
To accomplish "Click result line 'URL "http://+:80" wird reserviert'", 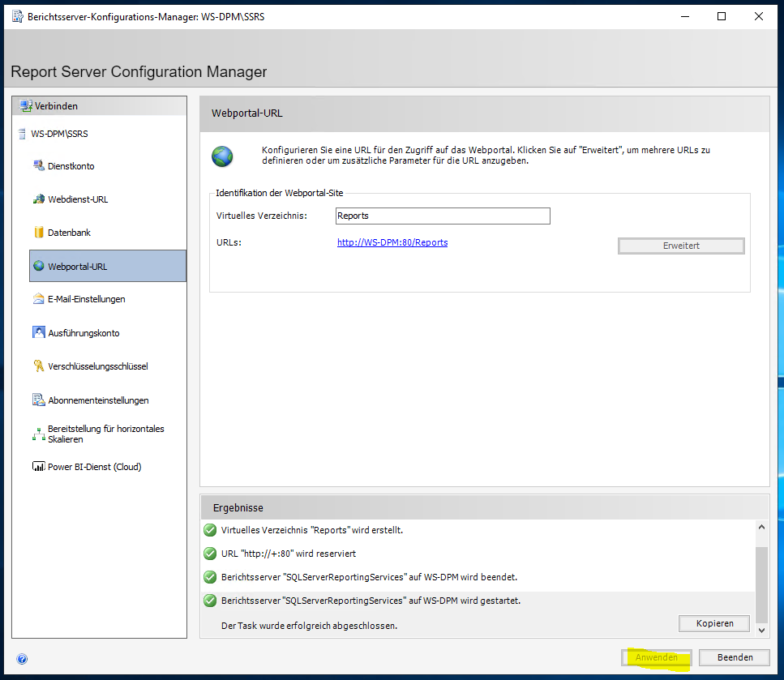I will (x=289, y=554).
